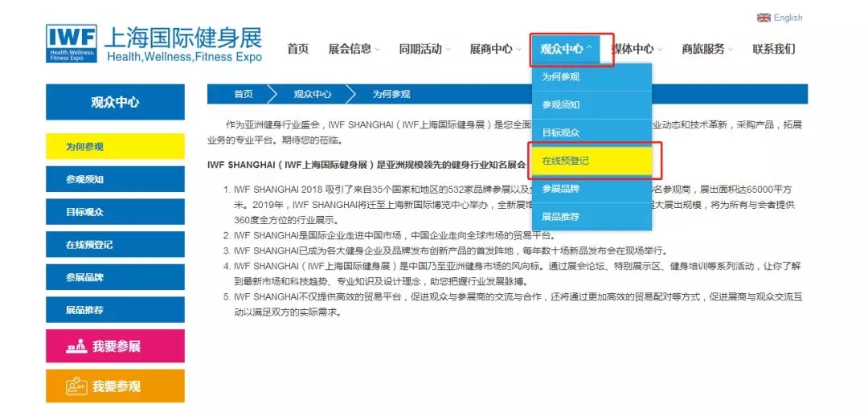The image size is (868, 412).
Task: Open the 同期活动 menu
Action: click(420, 49)
